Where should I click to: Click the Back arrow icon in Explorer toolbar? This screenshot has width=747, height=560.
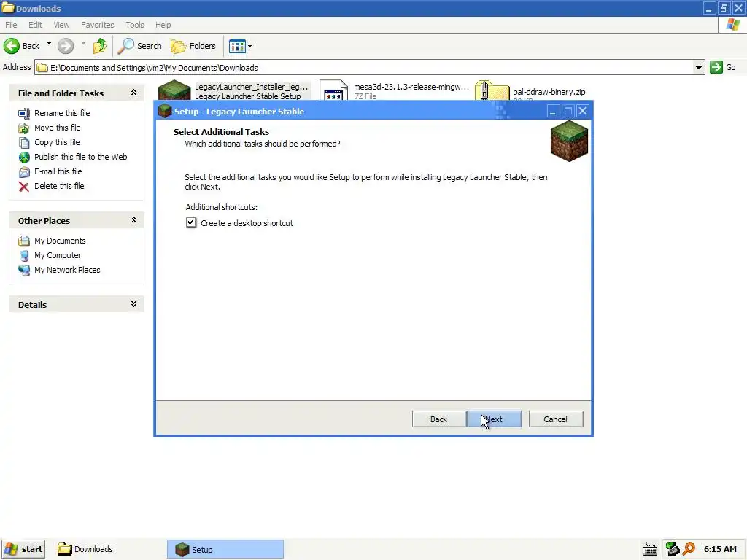pyautogui.click(x=12, y=46)
